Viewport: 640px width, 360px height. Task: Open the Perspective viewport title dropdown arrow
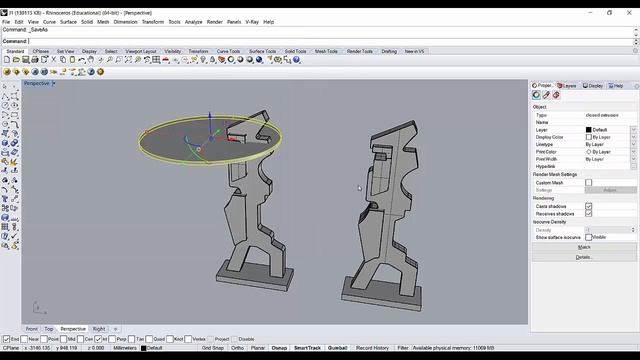click(53, 83)
